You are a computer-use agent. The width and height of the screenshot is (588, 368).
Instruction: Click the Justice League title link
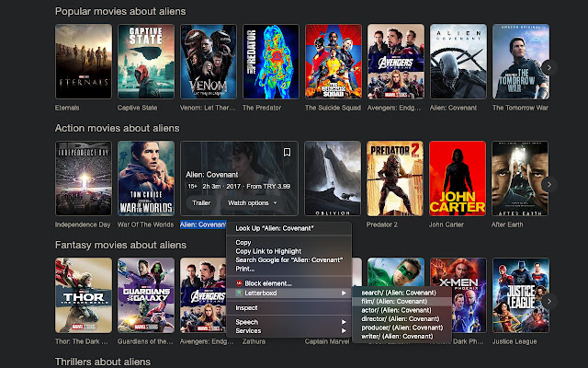coord(514,341)
